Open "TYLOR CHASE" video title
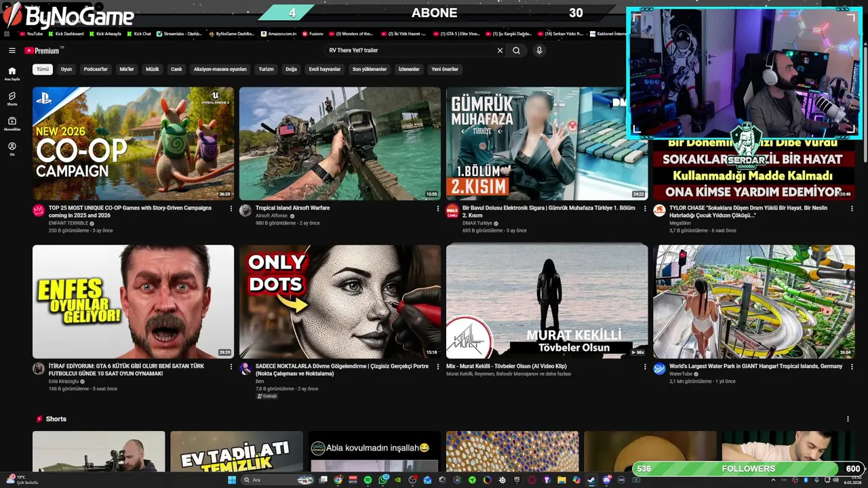 (747, 211)
